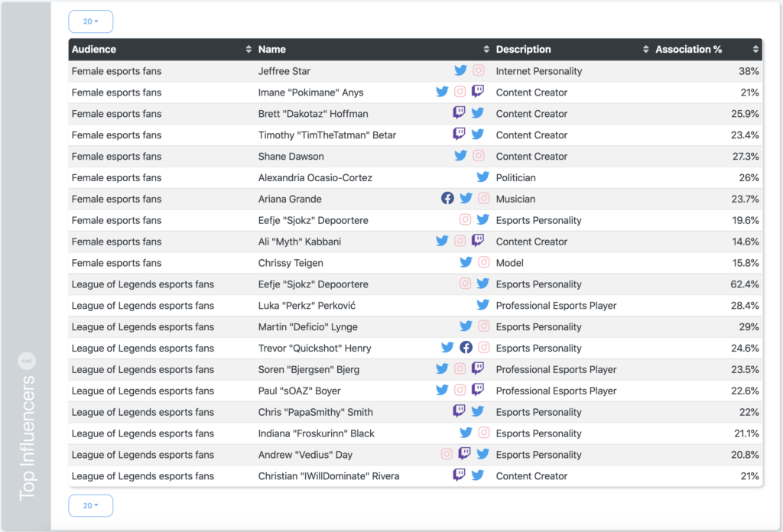The width and height of the screenshot is (783, 532).
Task: Open sOAZ Boyer's Instagram icon
Action: coord(460,390)
